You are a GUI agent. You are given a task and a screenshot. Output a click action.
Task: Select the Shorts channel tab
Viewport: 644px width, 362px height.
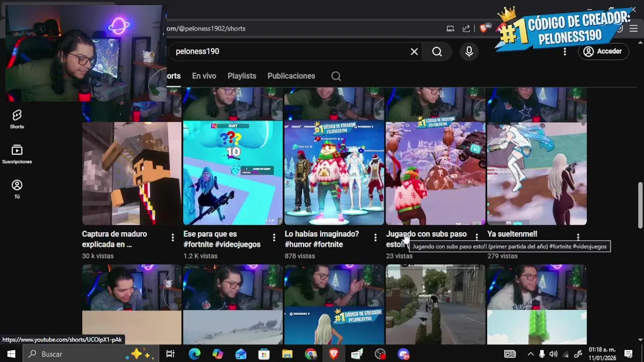(174, 76)
